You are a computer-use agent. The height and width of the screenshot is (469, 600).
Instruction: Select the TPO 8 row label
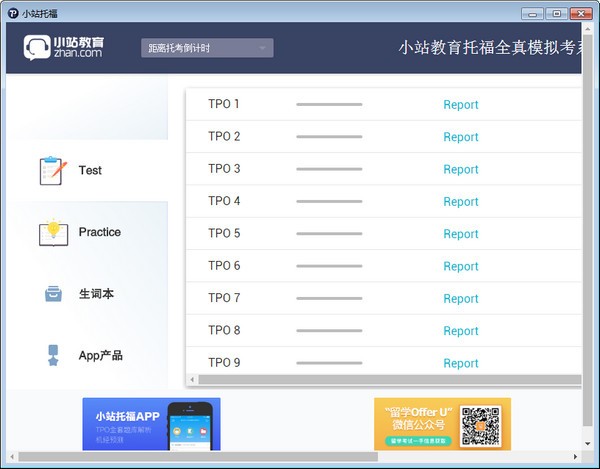click(x=224, y=330)
